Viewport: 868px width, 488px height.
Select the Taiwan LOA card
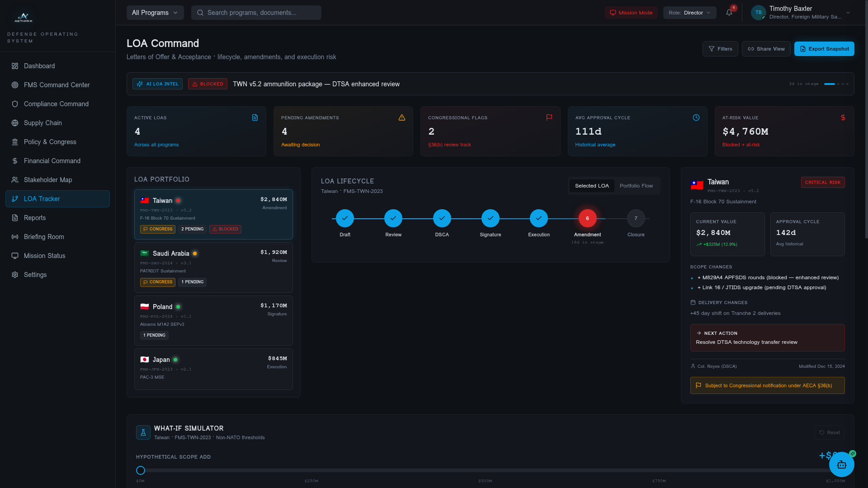[213, 214]
